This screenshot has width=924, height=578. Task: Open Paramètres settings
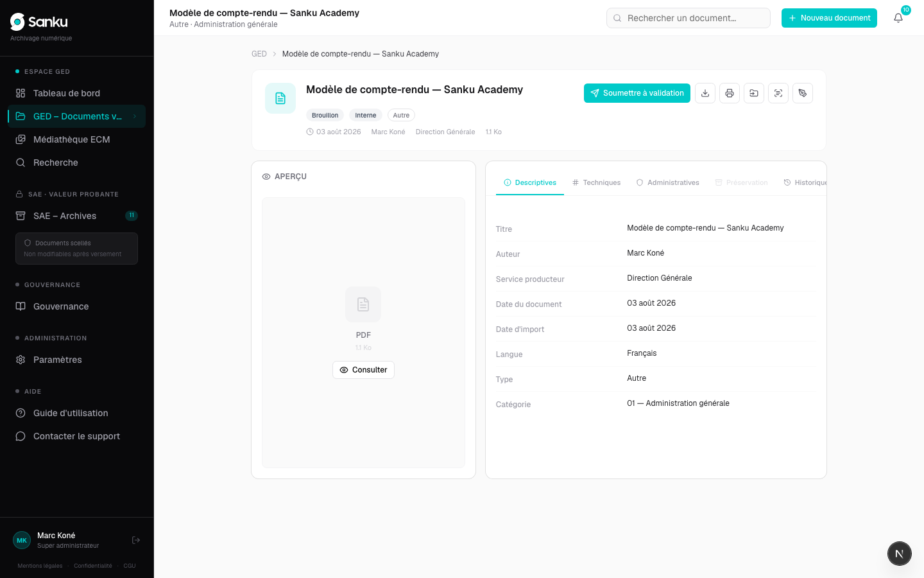77,360
